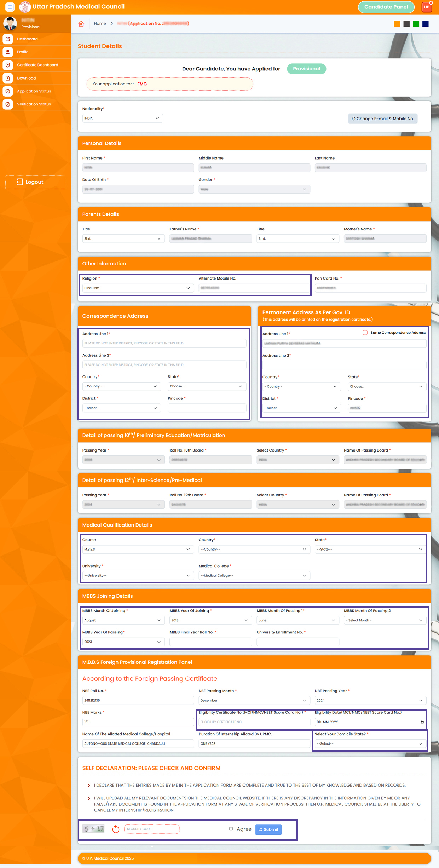Select the green theme color swatch
Screen dimensions: 439x868
point(416,24)
